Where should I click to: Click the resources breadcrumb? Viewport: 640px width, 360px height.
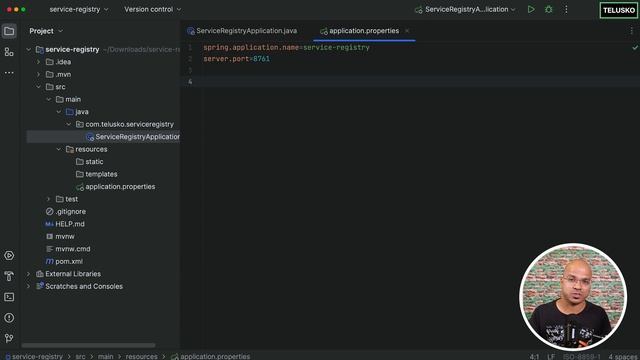(x=141, y=356)
